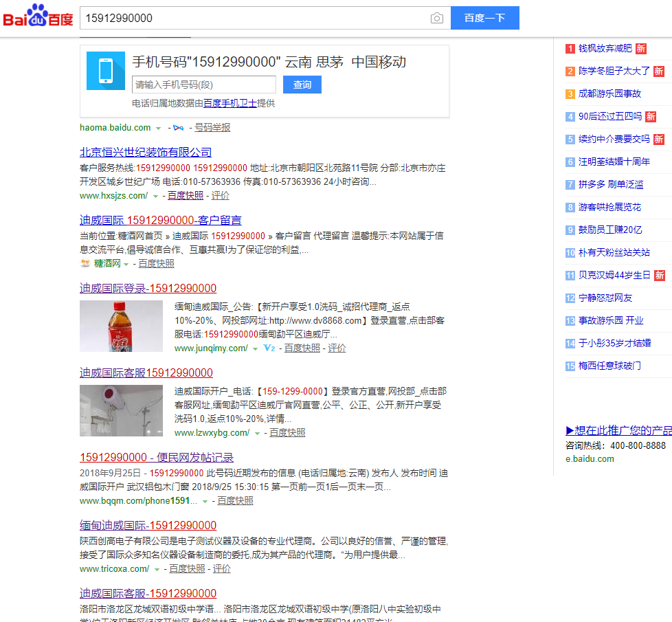Click the haoma.baidu.com URL text
The height and width of the screenshot is (622, 672).
[x=115, y=128]
